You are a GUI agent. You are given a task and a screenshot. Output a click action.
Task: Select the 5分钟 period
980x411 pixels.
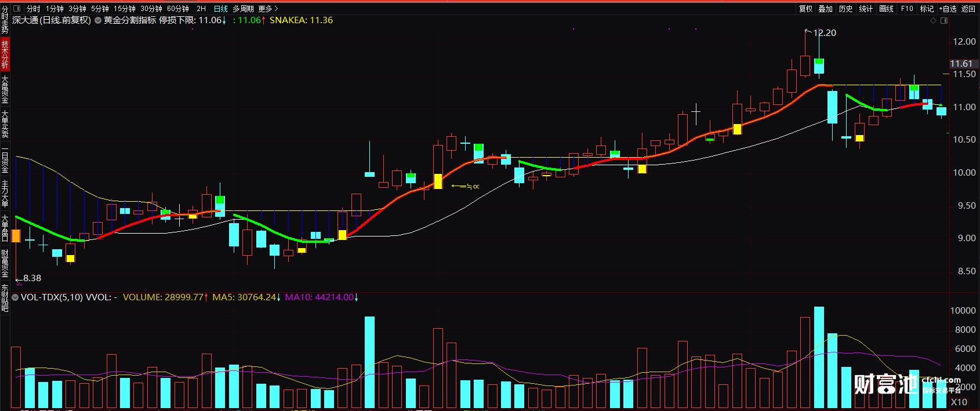100,9
